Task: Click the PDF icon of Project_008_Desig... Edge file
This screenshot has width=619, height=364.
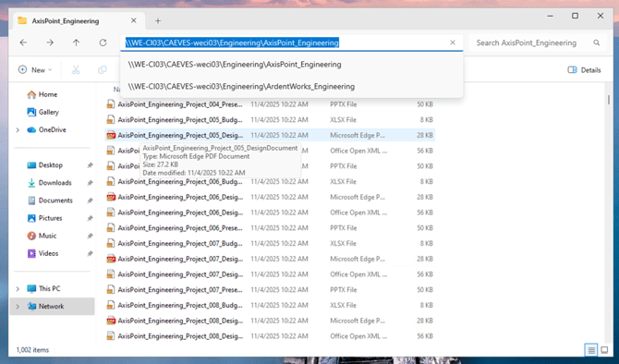Action: [111, 321]
